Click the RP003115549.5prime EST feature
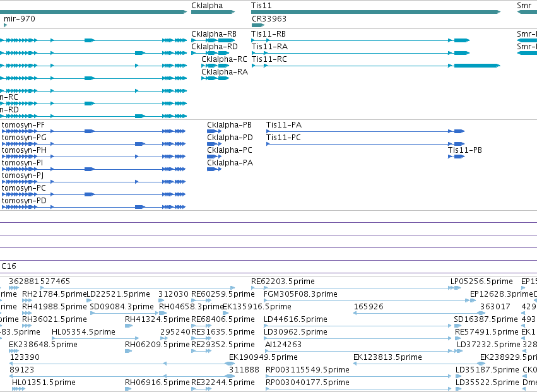 (358, 376)
